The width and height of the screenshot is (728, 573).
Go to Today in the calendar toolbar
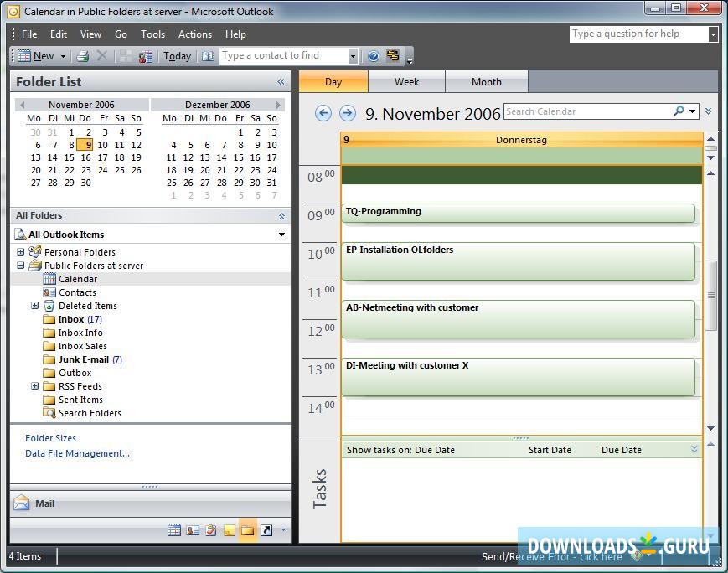(x=177, y=56)
